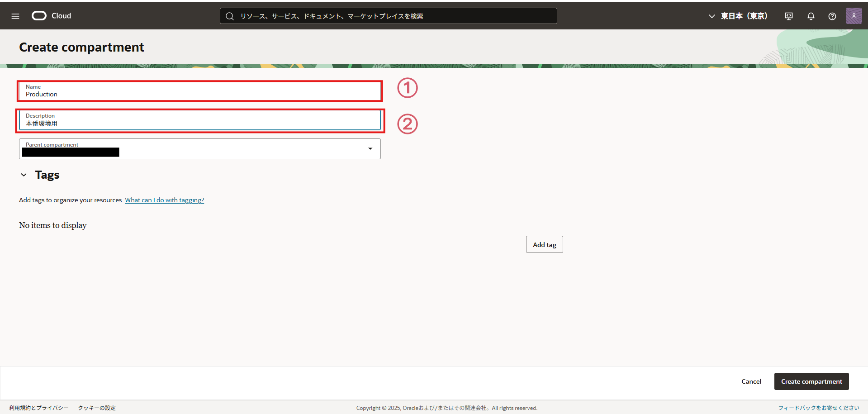Click the search magnifier icon
This screenshot has width=868, height=414.
tap(230, 16)
